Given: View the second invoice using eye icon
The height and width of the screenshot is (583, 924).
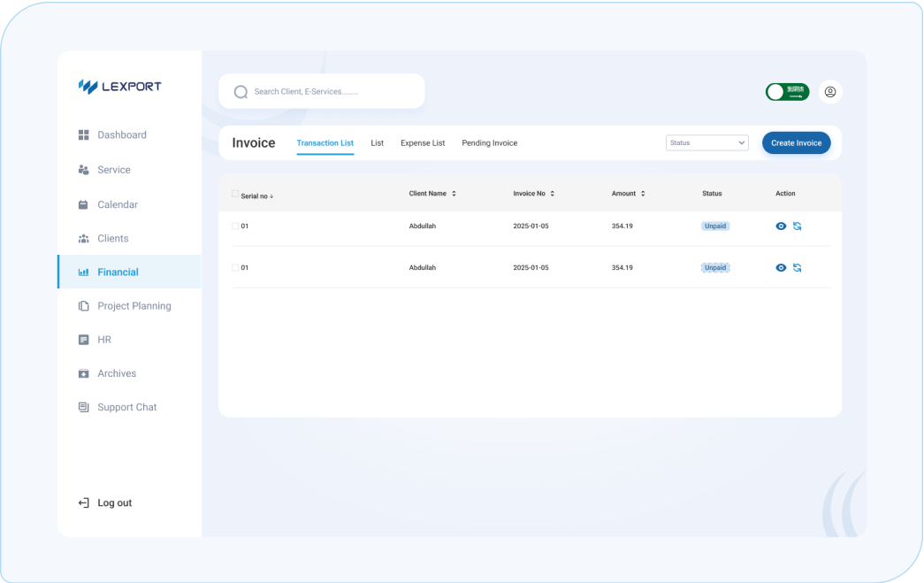Looking at the screenshot, I should point(781,268).
